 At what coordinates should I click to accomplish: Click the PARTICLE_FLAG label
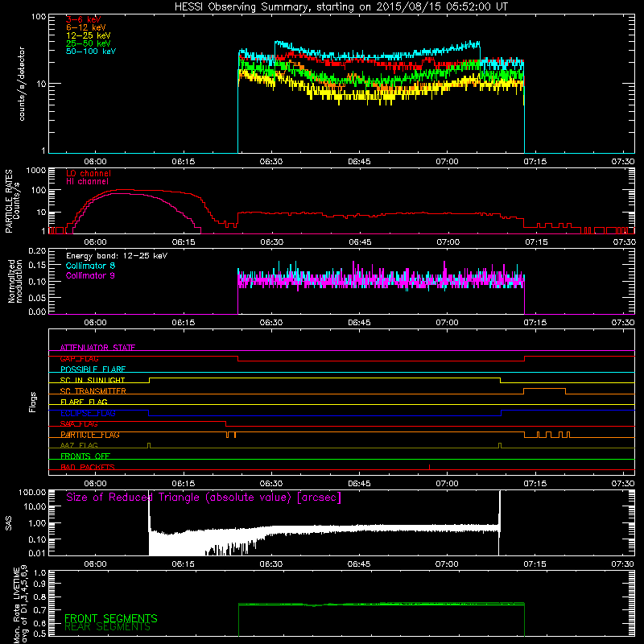click(90, 435)
